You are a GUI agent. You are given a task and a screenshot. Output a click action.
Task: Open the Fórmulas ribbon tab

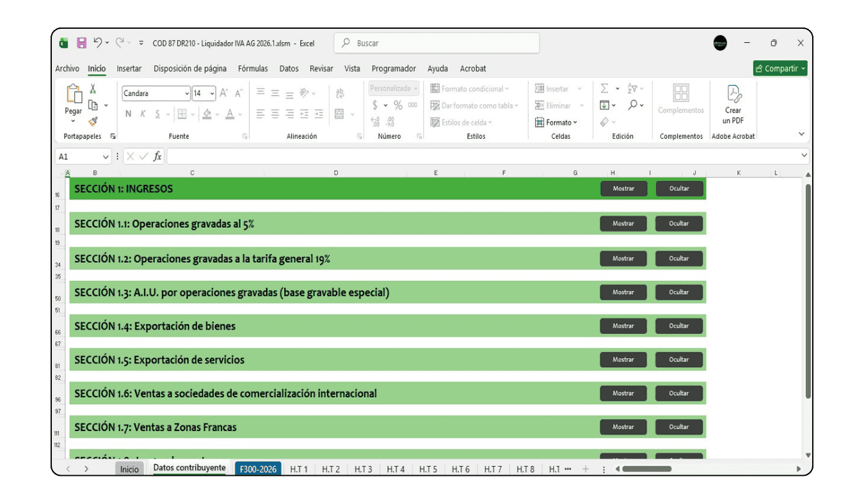point(253,69)
